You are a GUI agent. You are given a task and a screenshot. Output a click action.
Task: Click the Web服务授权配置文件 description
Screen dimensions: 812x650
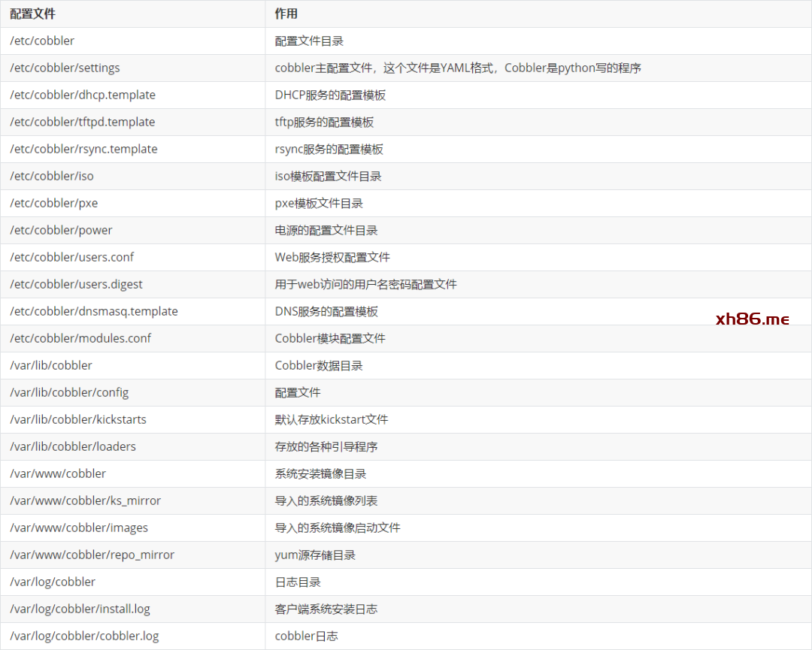(x=332, y=258)
